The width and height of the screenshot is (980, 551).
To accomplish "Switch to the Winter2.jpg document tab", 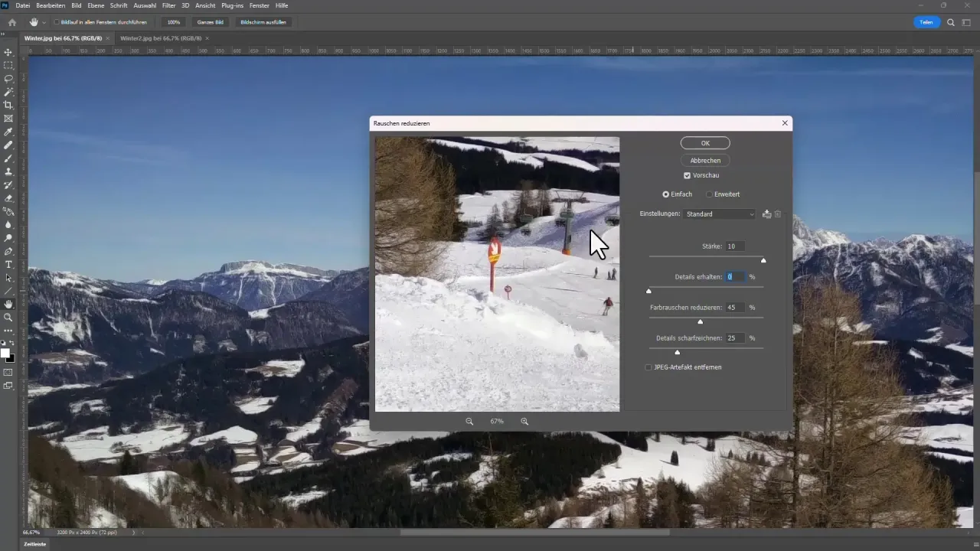I will (x=160, y=37).
